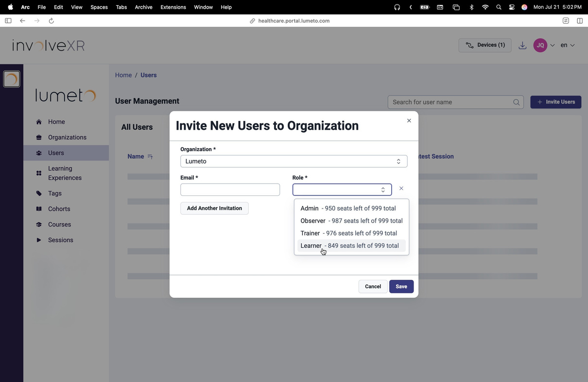Click the Home sidebar house icon
This screenshot has width=588, height=382.
pos(39,122)
